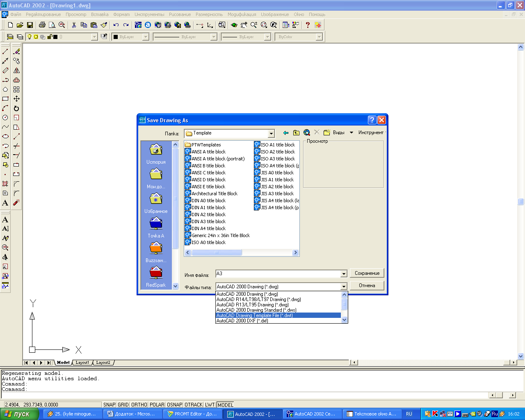Select the Array tool
Viewport: 525px width, 420px height.
pyautogui.click(x=16, y=89)
